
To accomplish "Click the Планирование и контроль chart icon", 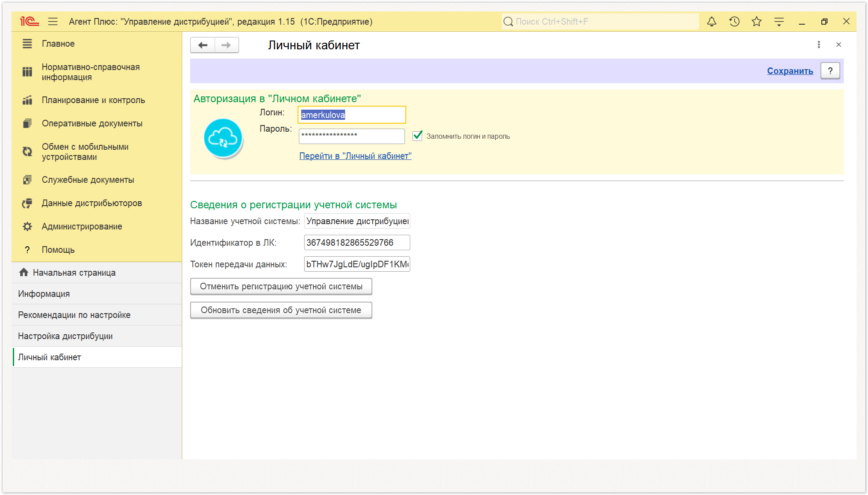I will pyautogui.click(x=27, y=100).
